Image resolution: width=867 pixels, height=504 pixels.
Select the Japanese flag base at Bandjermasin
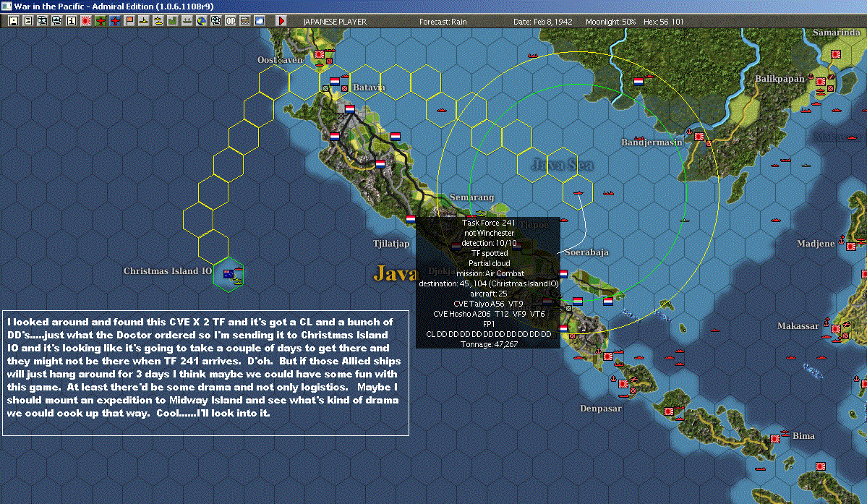699,137
